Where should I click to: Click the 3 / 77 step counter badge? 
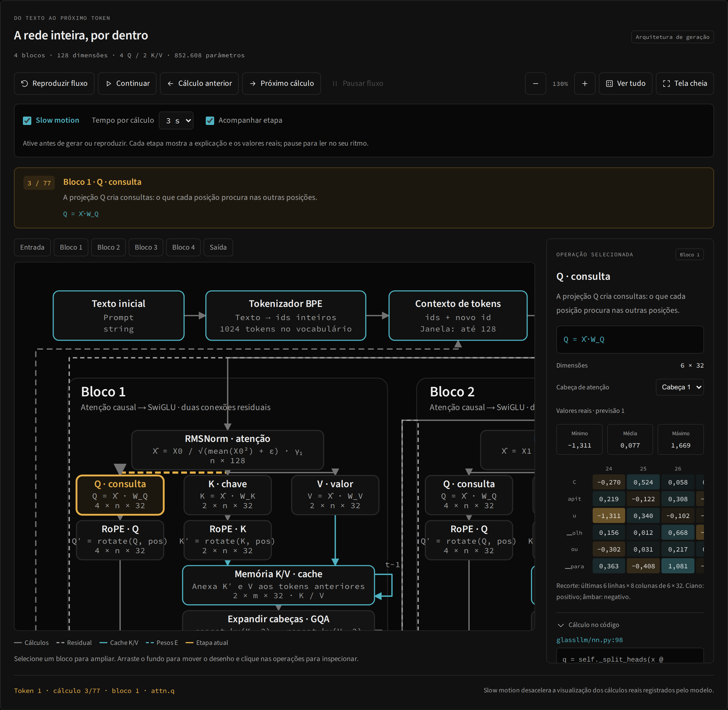[39, 183]
